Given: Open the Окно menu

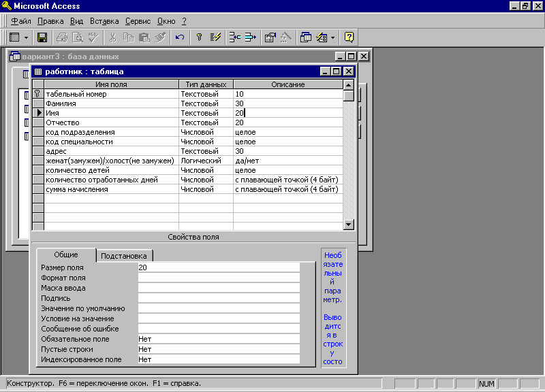Looking at the screenshot, I should coord(166,21).
